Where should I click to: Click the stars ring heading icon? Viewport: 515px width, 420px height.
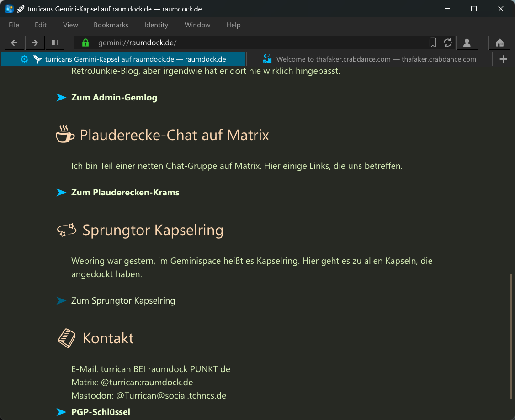pyautogui.click(x=67, y=230)
